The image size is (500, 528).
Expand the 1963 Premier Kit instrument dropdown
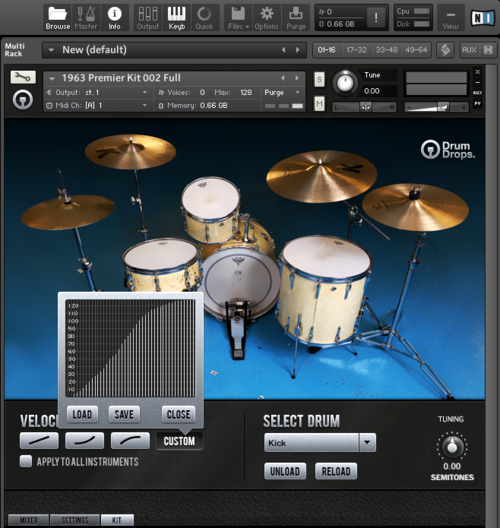click(x=52, y=78)
